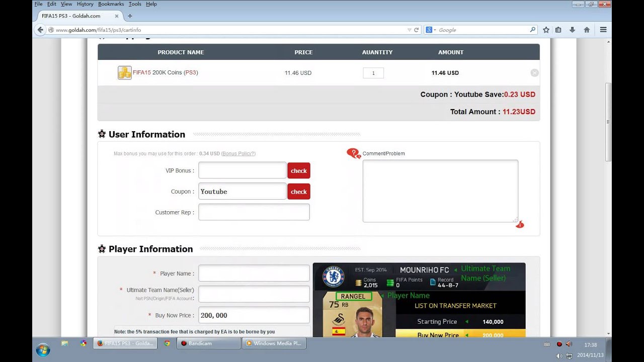Click the Customer Rep input field
This screenshot has height=362, width=644.
click(x=254, y=212)
